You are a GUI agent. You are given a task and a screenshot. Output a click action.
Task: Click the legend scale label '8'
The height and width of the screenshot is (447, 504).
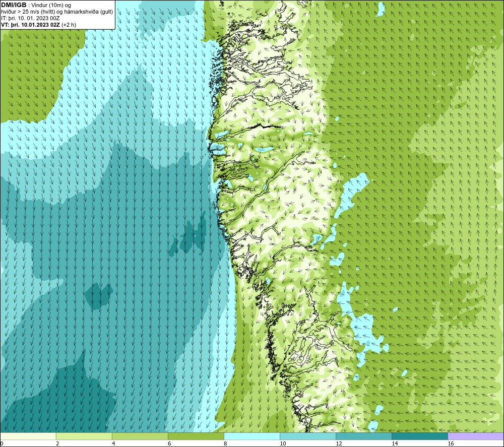point(225,443)
